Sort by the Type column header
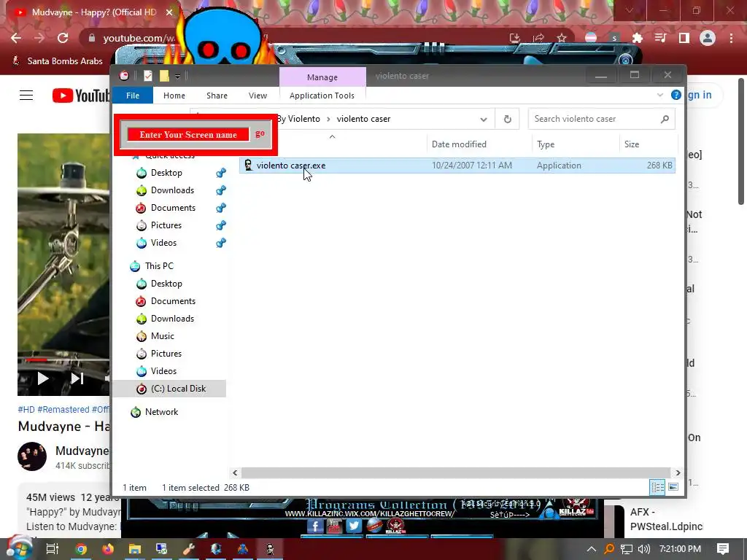The height and width of the screenshot is (560, 747). point(546,144)
